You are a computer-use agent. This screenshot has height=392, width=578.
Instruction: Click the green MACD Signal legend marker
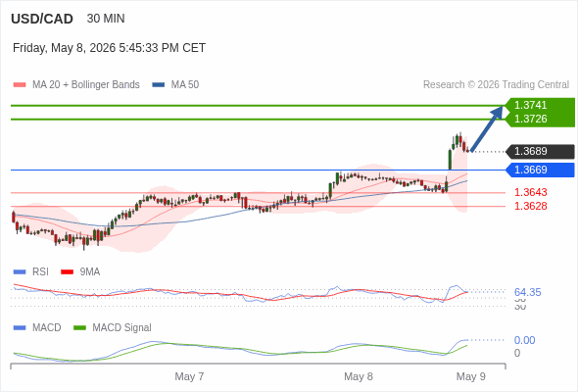(80, 328)
